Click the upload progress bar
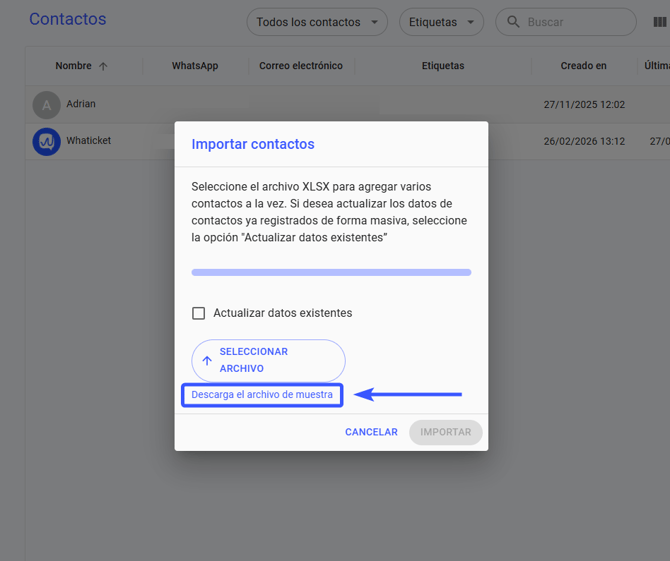 pyautogui.click(x=331, y=273)
